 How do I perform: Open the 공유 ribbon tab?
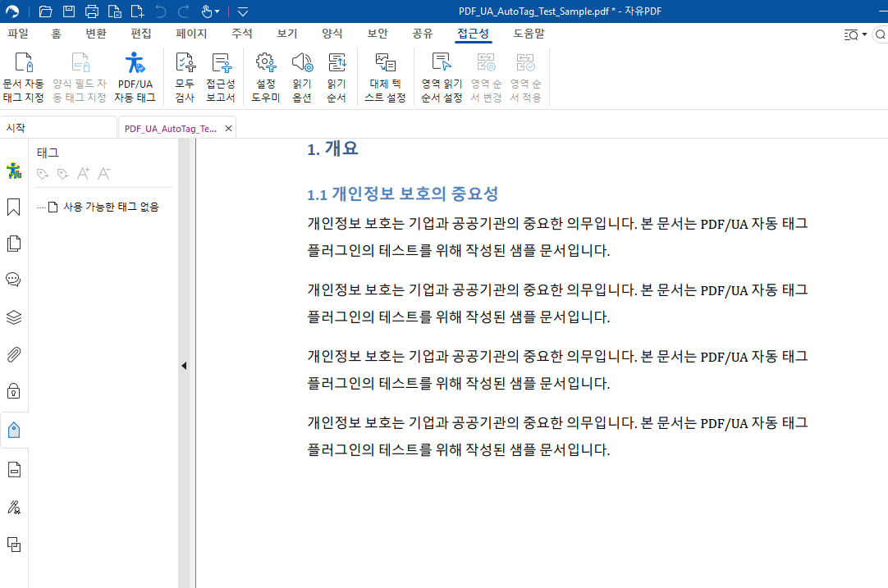point(423,34)
